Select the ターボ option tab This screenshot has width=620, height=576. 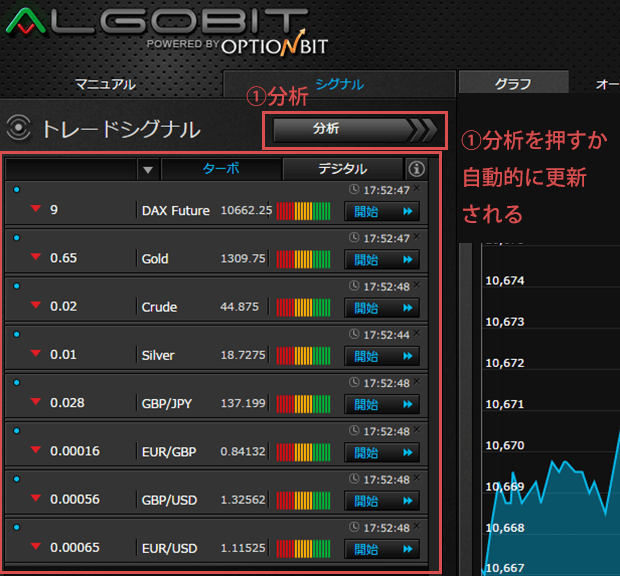(221, 169)
